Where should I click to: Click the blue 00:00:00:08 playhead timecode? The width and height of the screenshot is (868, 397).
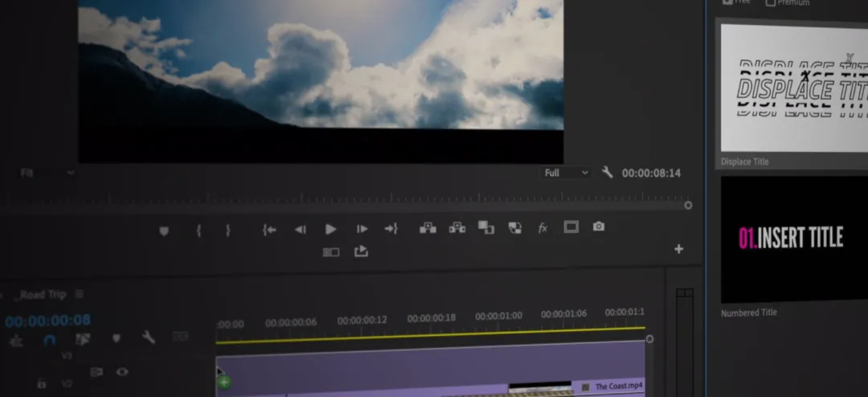point(47,321)
